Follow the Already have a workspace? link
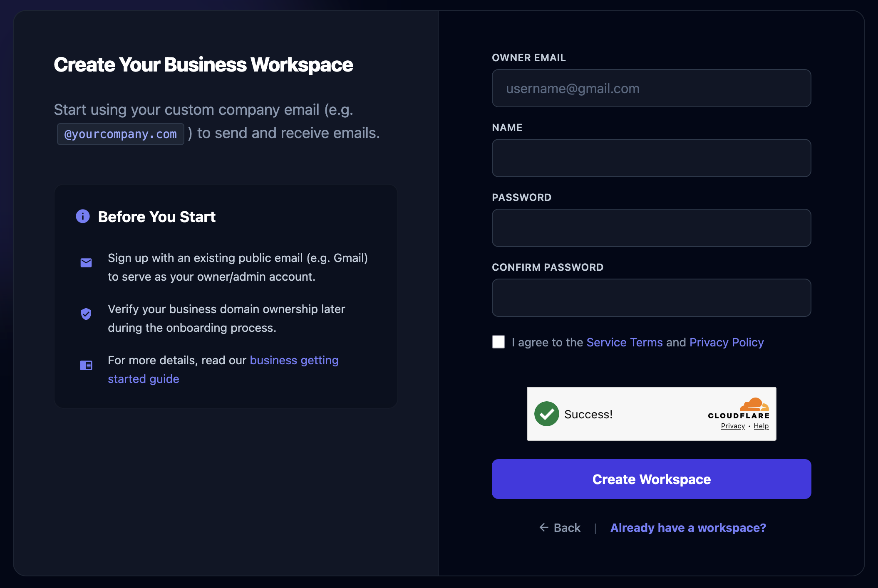 688,528
